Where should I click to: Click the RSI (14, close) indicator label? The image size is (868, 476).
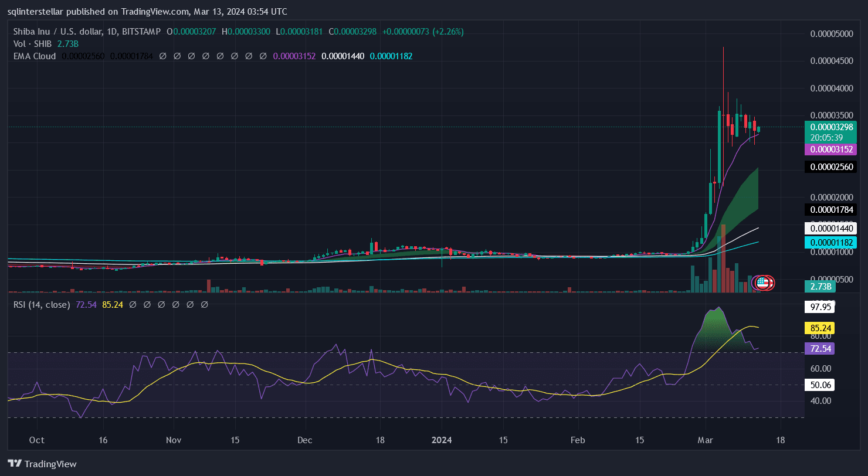pyautogui.click(x=41, y=305)
